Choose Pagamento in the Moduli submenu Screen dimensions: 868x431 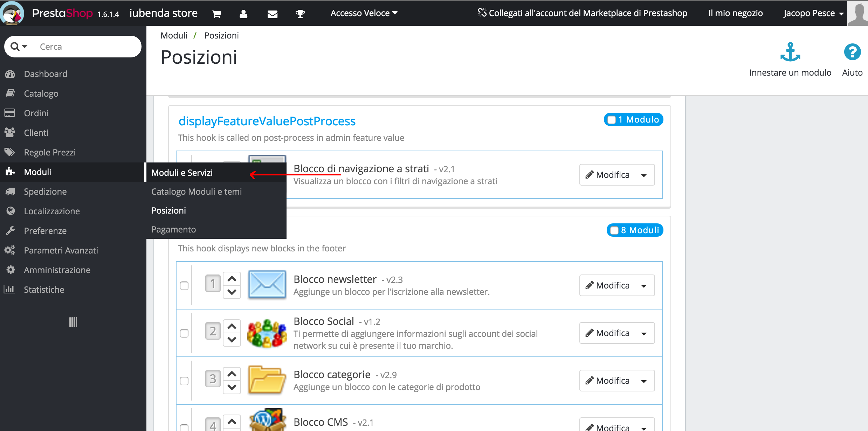click(x=173, y=229)
